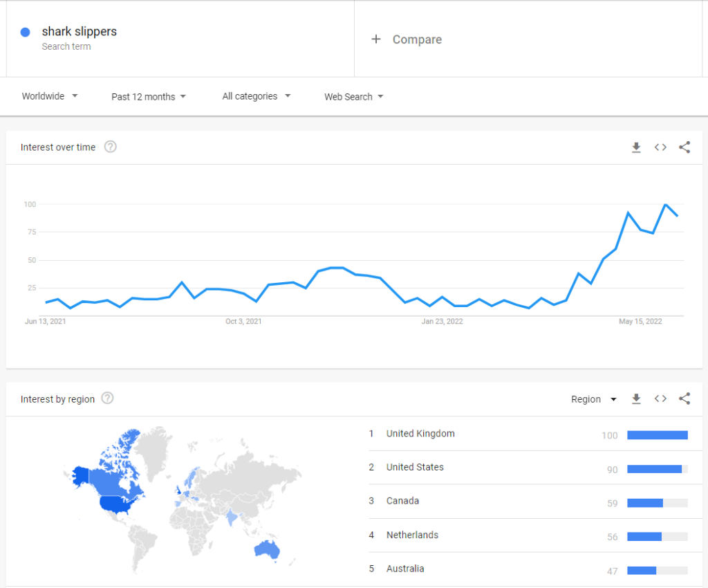The image size is (708, 588).
Task: Open help for Interest over time
Action: pyautogui.click(x=110, y=147)
